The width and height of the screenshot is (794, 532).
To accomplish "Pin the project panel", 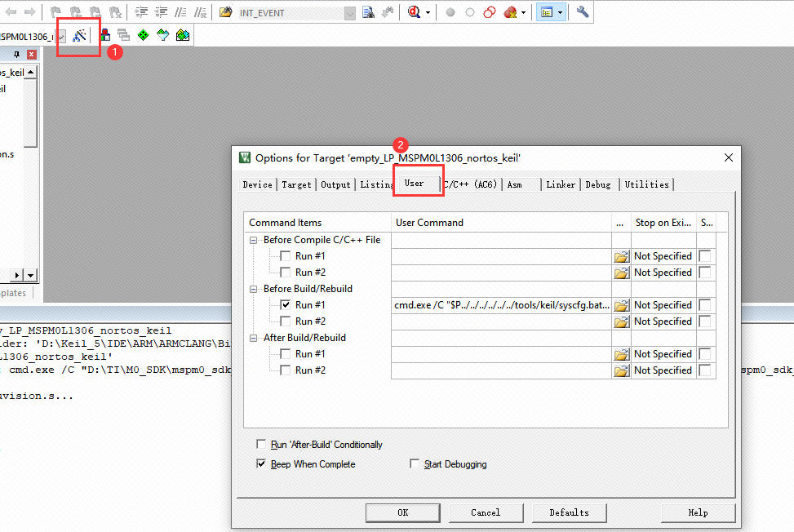I will [x=16, y=54].
